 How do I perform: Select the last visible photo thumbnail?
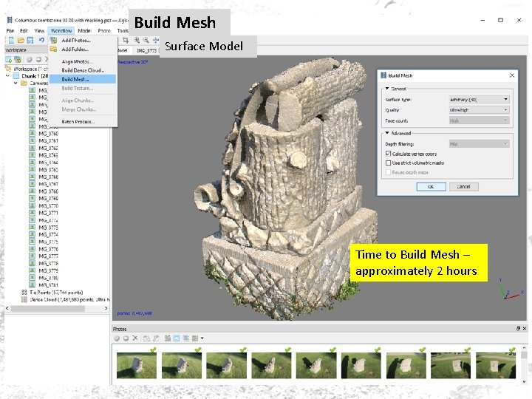tap(496, 366)
